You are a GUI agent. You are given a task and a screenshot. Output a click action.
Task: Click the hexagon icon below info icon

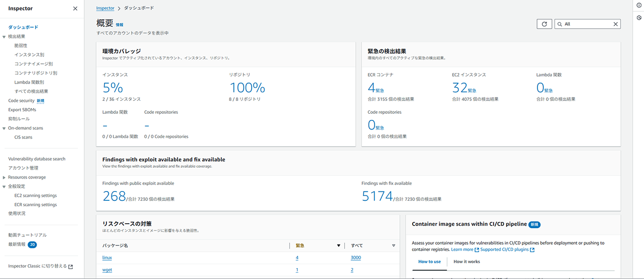[x=639, y=17]
